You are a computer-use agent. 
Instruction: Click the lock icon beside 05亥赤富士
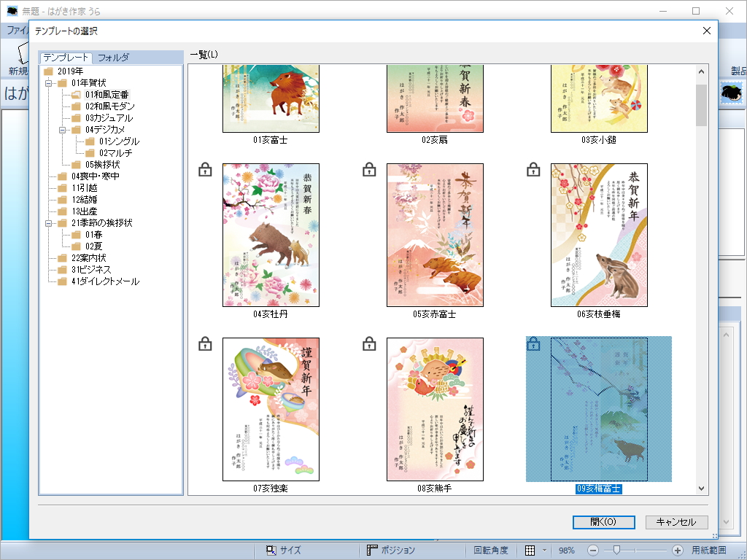369,169
